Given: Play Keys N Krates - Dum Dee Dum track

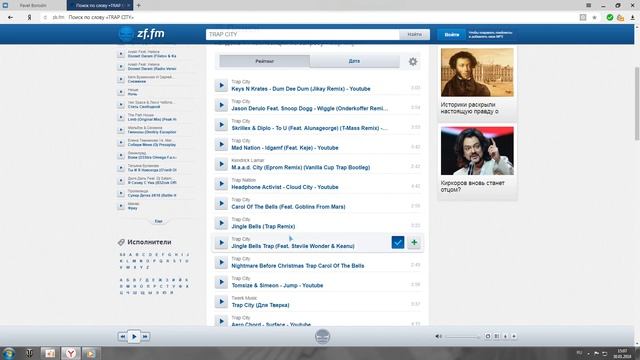Looking at the screenshot, I should tap(221, 85).
